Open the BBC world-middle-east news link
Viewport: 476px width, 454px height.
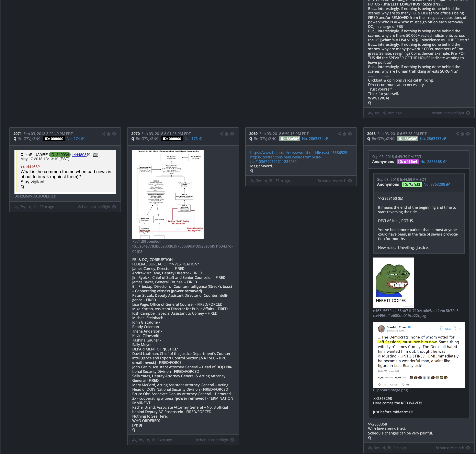click(298, 153)
